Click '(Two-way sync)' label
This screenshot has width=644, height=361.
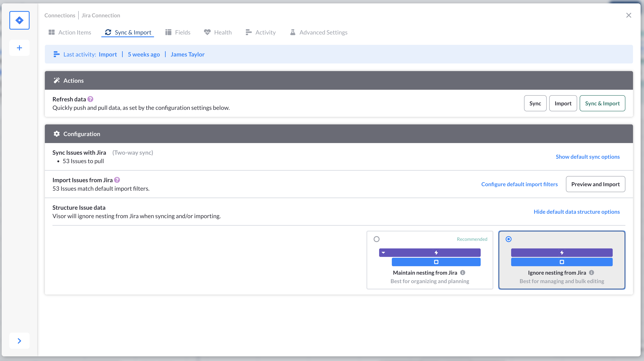[x=132, y=153]
